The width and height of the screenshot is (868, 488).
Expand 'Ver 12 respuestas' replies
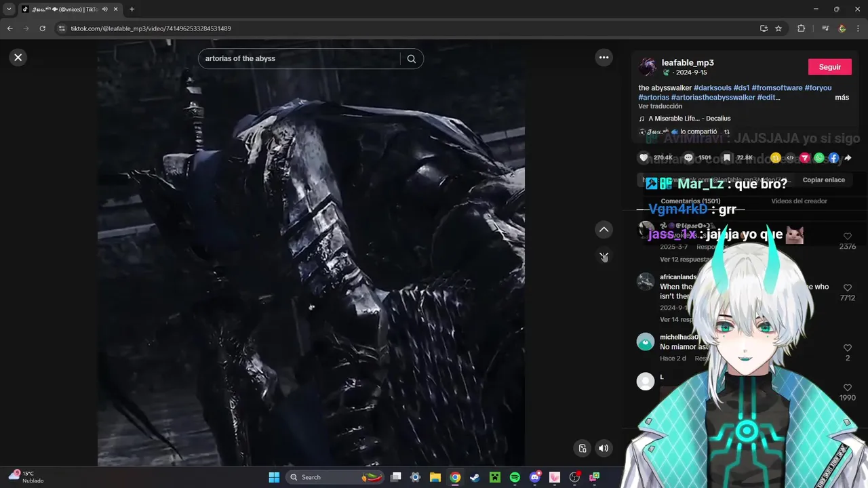click(685, 260)
